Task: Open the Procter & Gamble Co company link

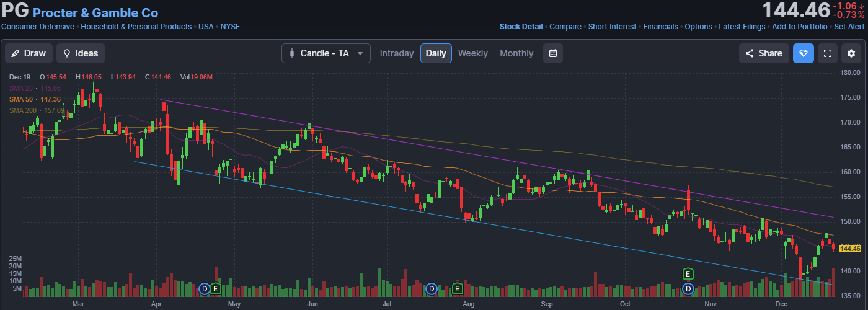Action: click(x=95, y=12)
